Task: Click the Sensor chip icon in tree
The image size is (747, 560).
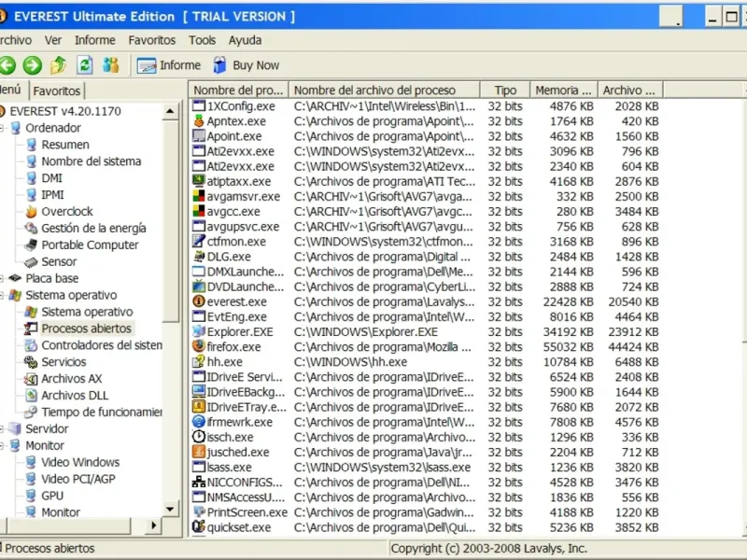Action: coord(31,261)
